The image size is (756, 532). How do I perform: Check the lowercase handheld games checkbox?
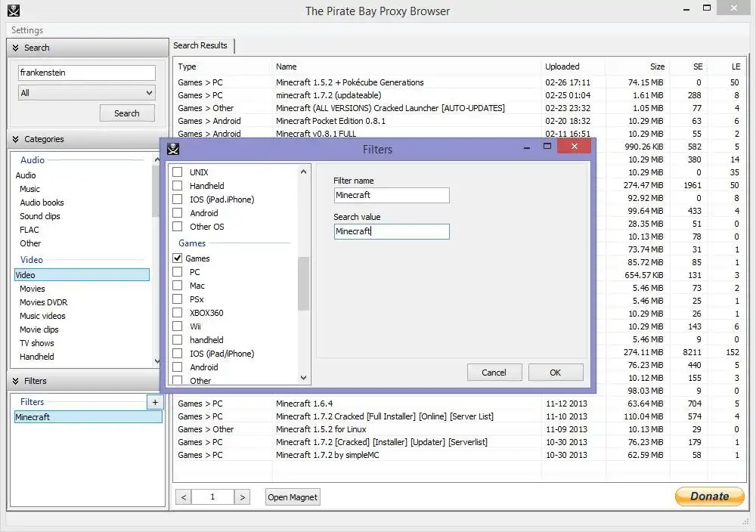[178, 340]
